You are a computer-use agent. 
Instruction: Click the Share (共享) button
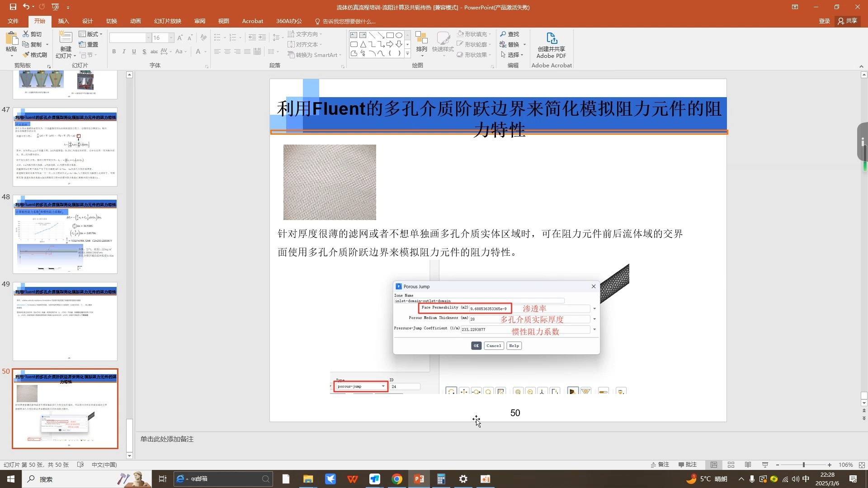click(x=848, y=21)
